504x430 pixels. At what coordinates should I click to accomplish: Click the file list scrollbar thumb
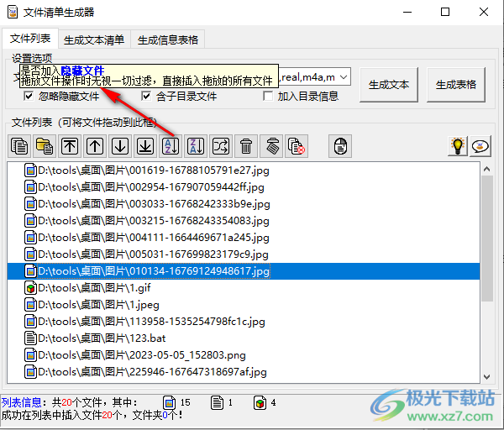click(x=487, y=239)
